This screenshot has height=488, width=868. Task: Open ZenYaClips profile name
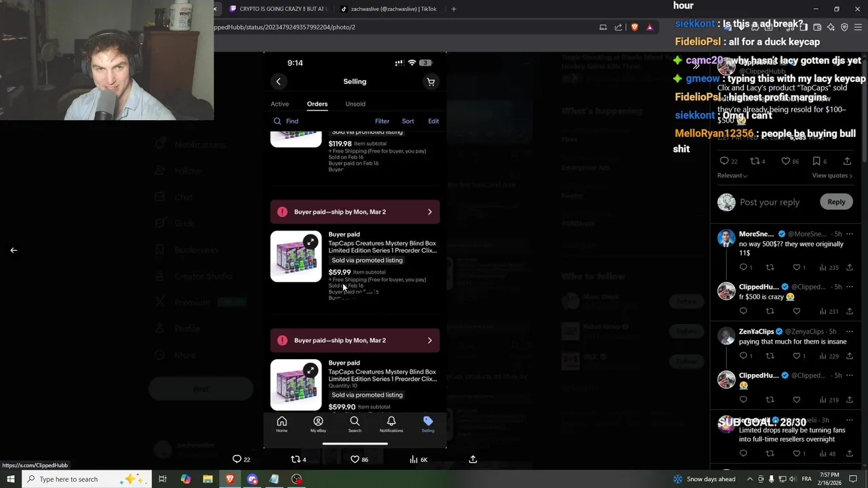757,331
